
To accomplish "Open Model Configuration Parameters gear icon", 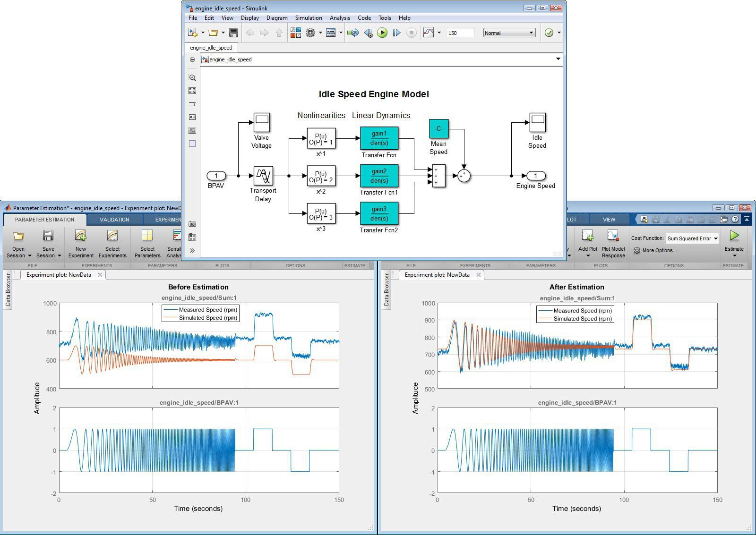I will (311, 33).
